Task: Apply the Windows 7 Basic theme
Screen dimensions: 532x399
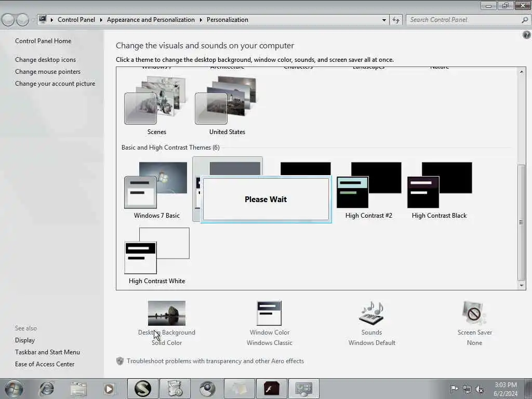Action: [x=156, y=190]
